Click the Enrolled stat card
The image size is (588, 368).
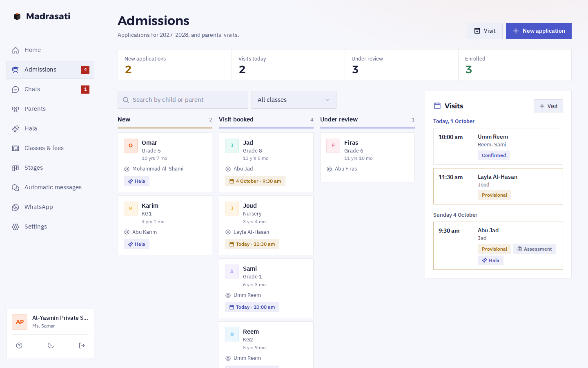[515, 65]
